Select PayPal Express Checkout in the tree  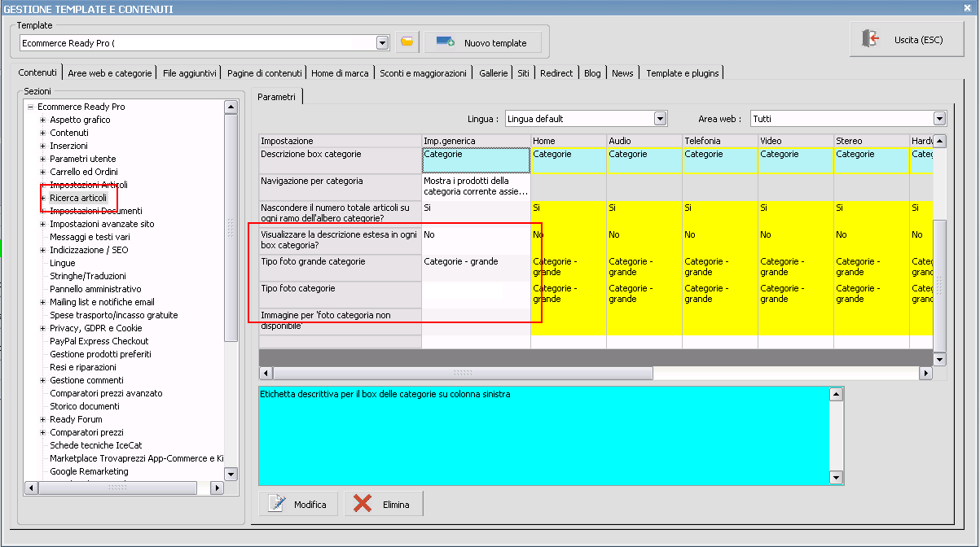(x=99, y=341)
